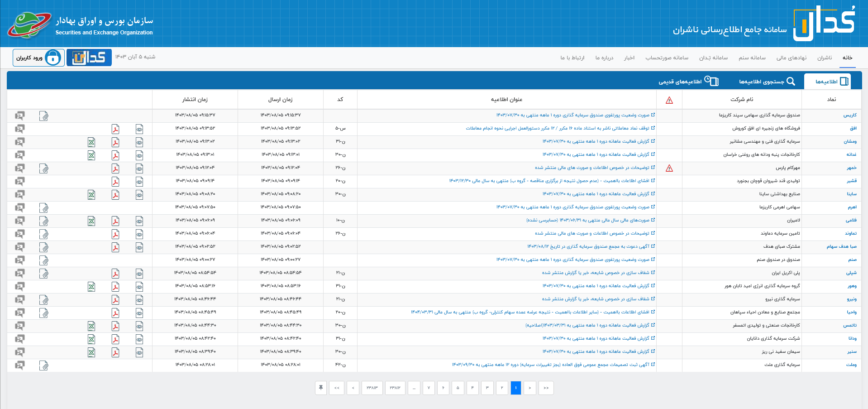Click the زمان ارسال column header
This screenshot has width=868, height=409.
(281, 99)
